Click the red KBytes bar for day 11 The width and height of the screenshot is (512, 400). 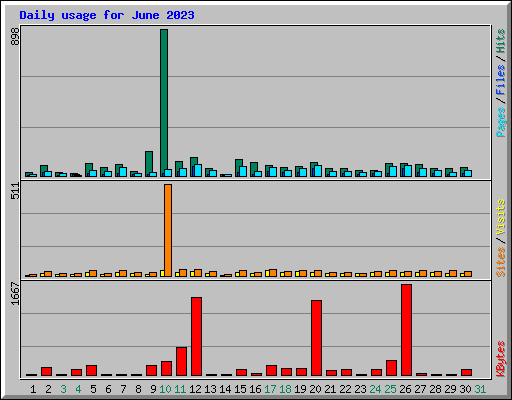181,361
